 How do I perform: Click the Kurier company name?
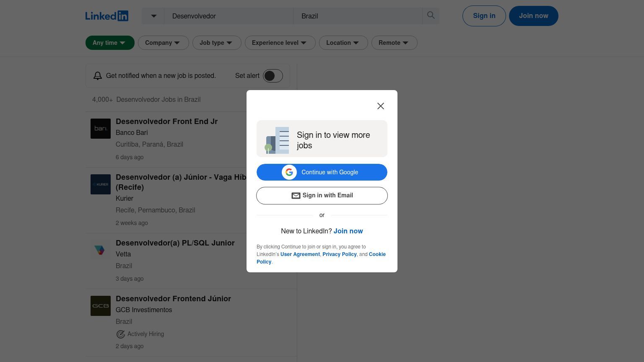[125, 199]
